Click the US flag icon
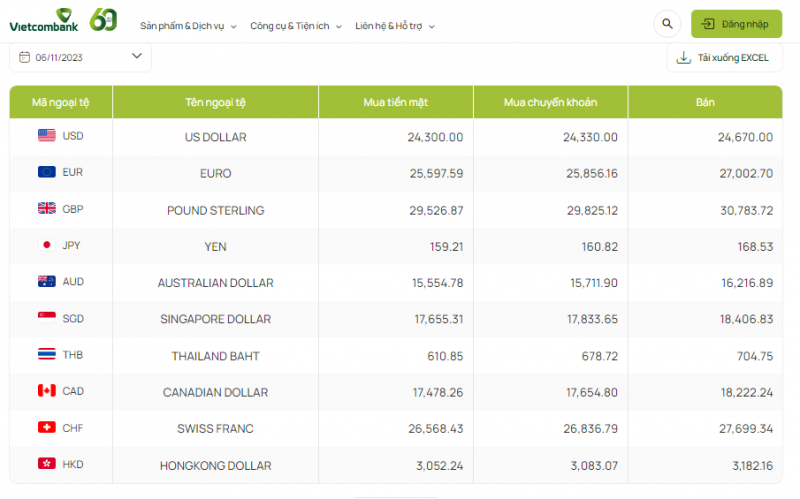The height and width of the screenshot is (499, 800). pyautogui.click(x=46, y=136)
